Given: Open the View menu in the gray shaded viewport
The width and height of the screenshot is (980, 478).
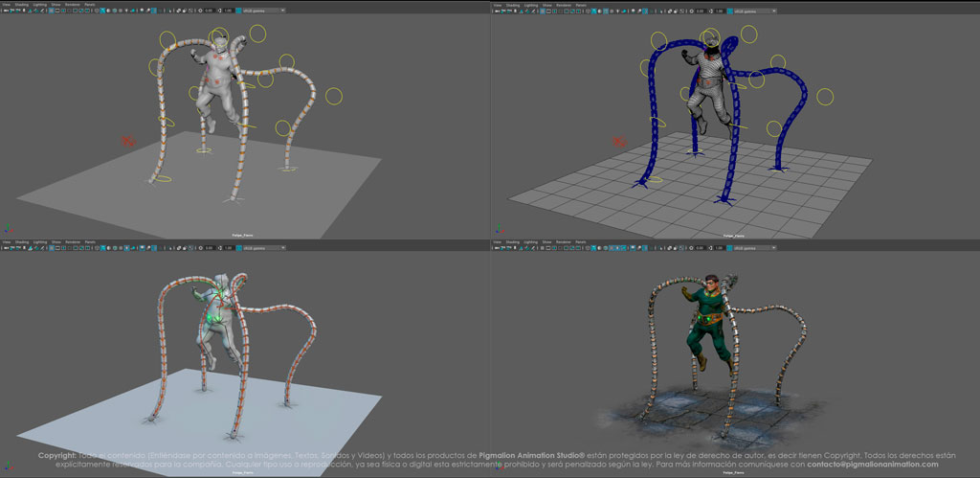Looking at the screenshot, I should click(x=7, y=5).
